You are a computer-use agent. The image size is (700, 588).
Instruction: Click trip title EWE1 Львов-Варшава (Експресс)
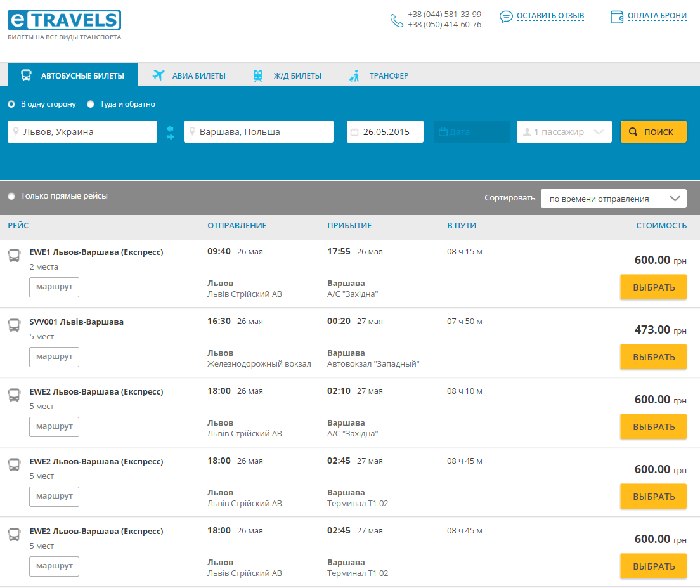tap(96, 252)
